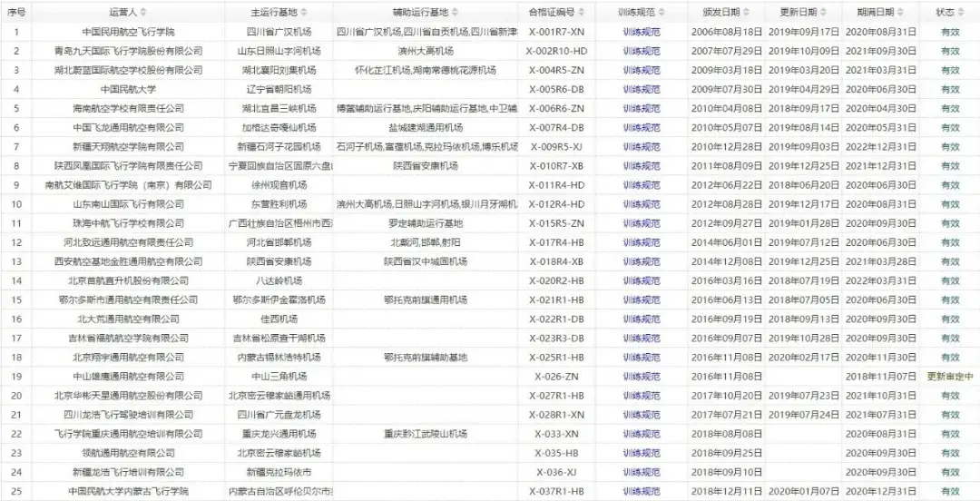The image size is (980, 501).
Task: Click expiry date 2018年11月07日
Action: [881, 377]
